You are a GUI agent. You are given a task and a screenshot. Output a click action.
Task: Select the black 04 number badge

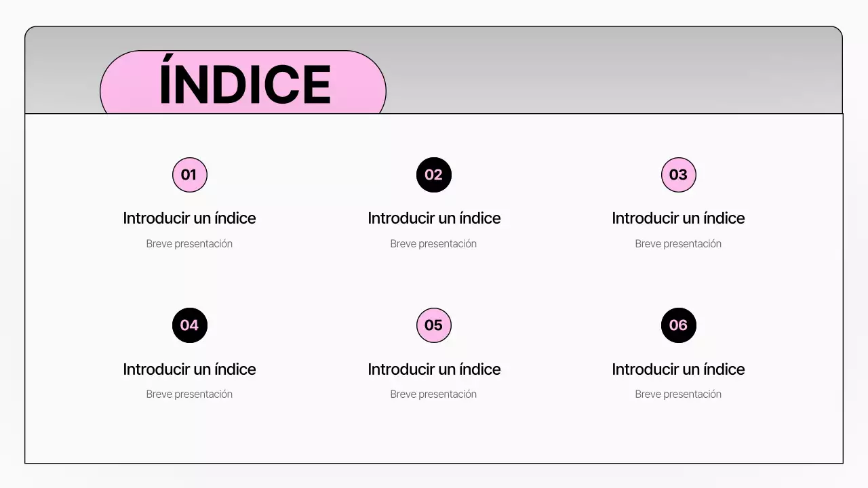coord(189,325)
